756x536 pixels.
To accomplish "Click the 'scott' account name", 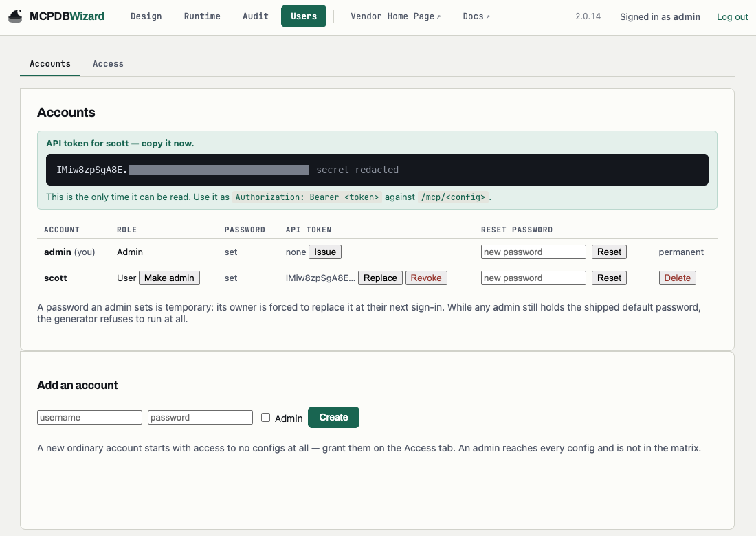I will (56, 278).
